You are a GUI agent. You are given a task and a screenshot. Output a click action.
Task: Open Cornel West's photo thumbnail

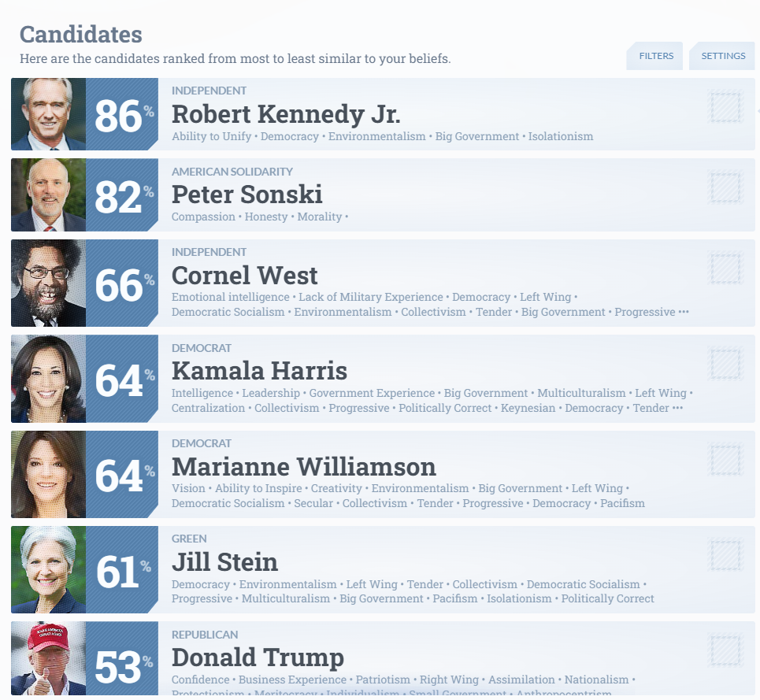(49, 283)
